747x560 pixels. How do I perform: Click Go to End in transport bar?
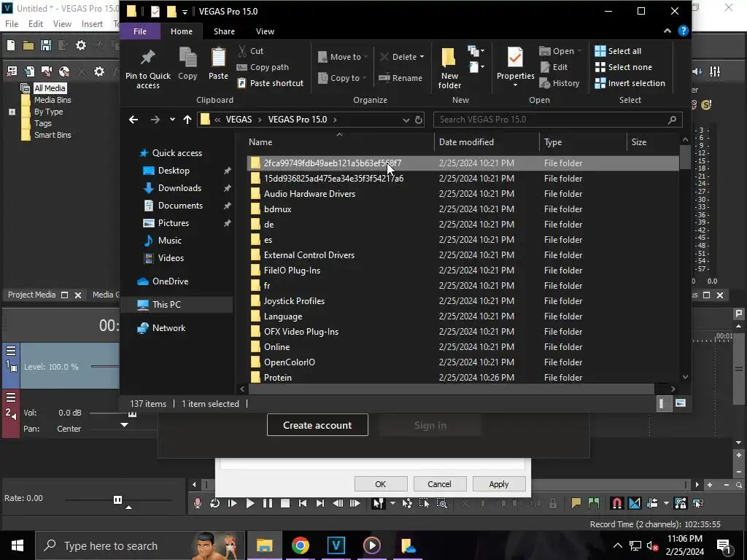pos(320,503)
